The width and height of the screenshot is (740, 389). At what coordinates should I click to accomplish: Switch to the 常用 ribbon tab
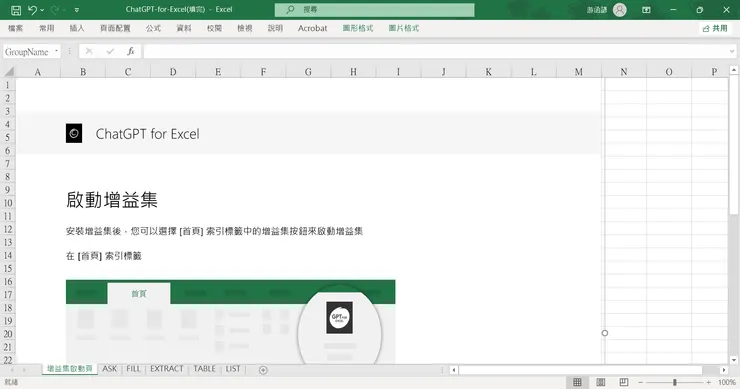(47, 28)
